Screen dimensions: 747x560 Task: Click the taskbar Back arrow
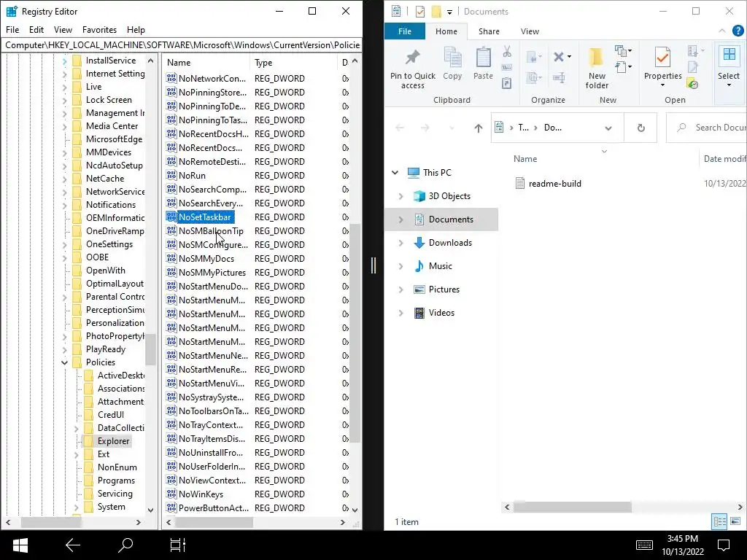tap(72, 545)
